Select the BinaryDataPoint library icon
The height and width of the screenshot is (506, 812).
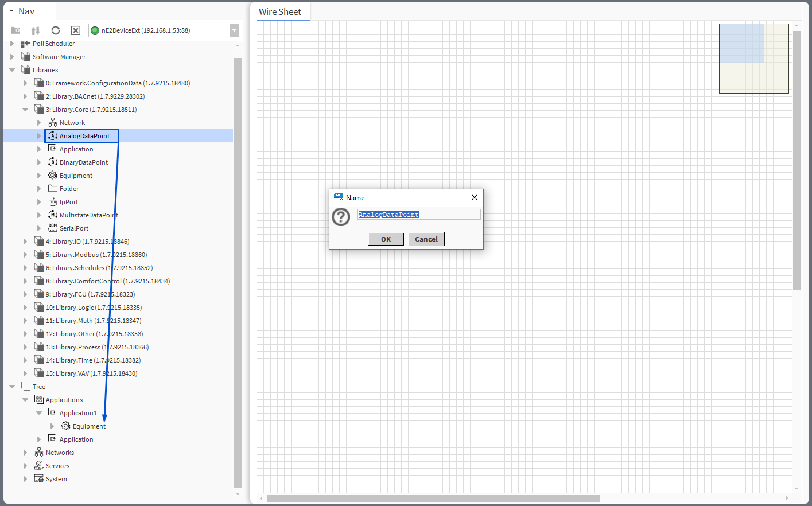[53, 162]
